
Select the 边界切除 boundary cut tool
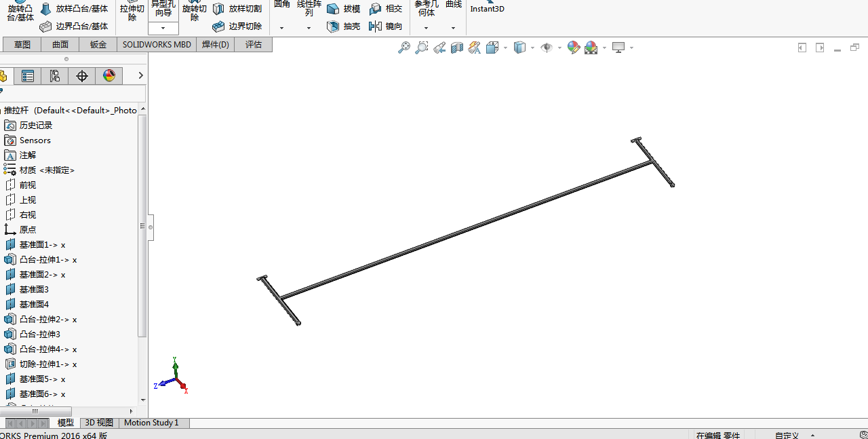(x=237, y=26)
